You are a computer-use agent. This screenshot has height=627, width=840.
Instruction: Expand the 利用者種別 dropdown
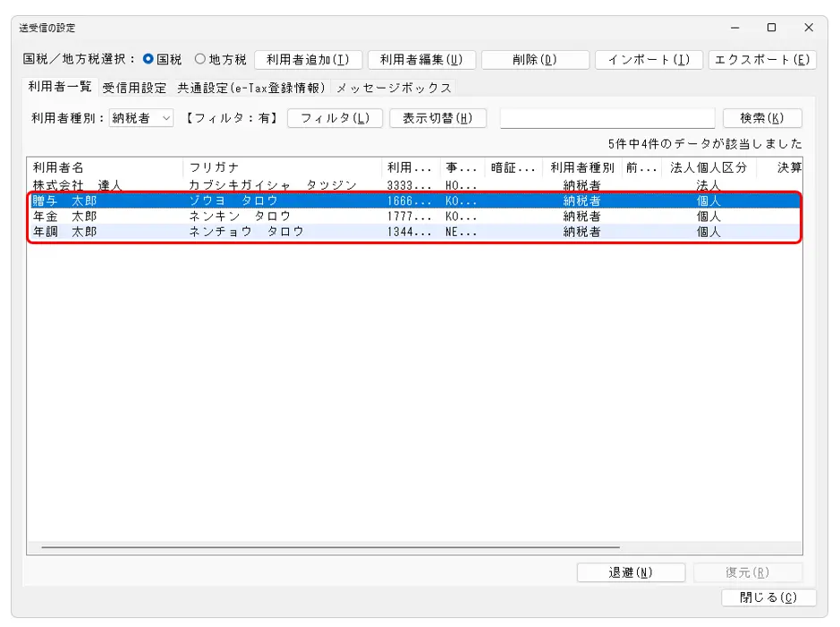pyautogui.click(x=167, y=119)
